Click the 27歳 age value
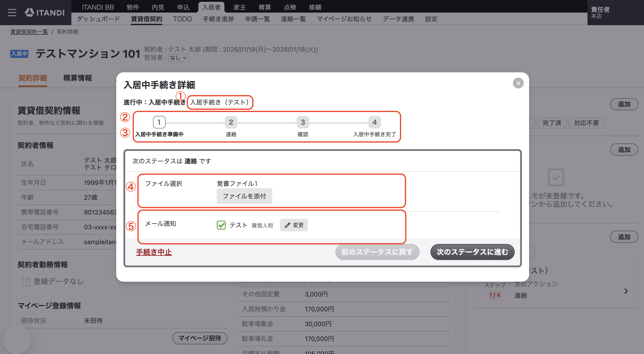The height and width of the screenshot is (354, 644). tap(90, 197)
